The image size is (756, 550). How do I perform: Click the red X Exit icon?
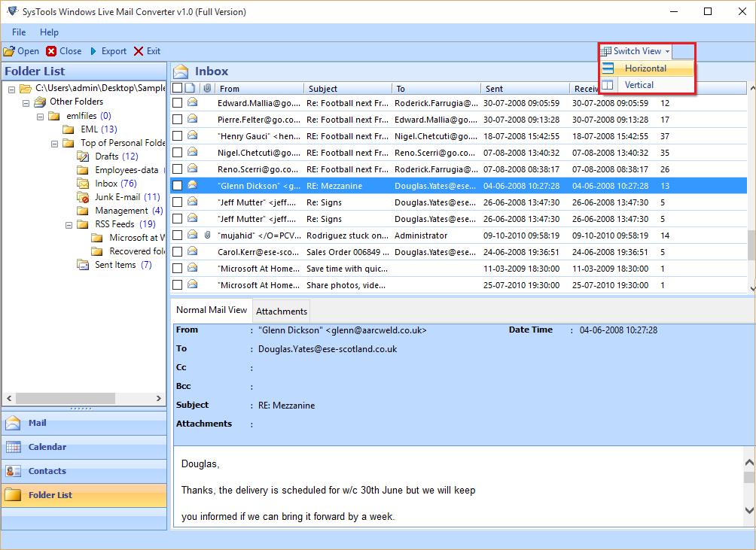coord(139,51)
